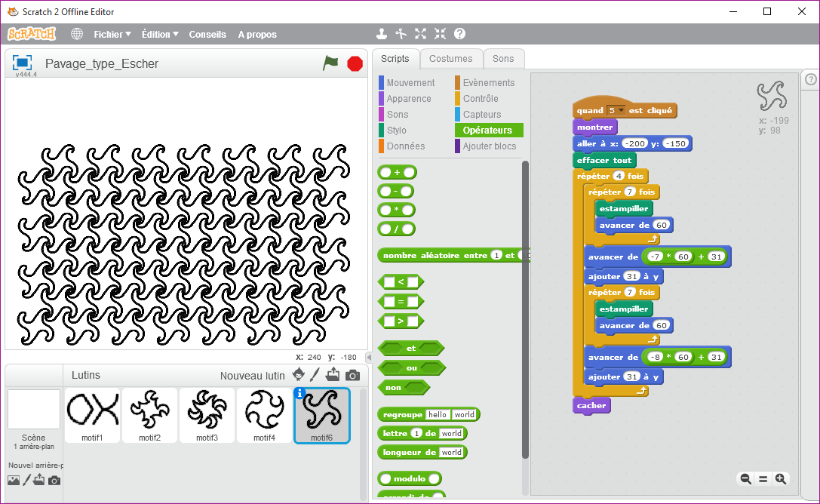The width and height of the screenshot is (820, 504).
Task: Select the duplicate stamp tool in toolbar
Action: (382, 34)
